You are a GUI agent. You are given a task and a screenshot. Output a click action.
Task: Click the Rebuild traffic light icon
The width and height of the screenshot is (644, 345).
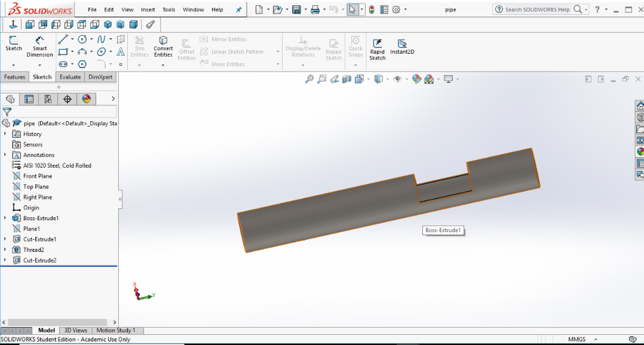point(372,10)
